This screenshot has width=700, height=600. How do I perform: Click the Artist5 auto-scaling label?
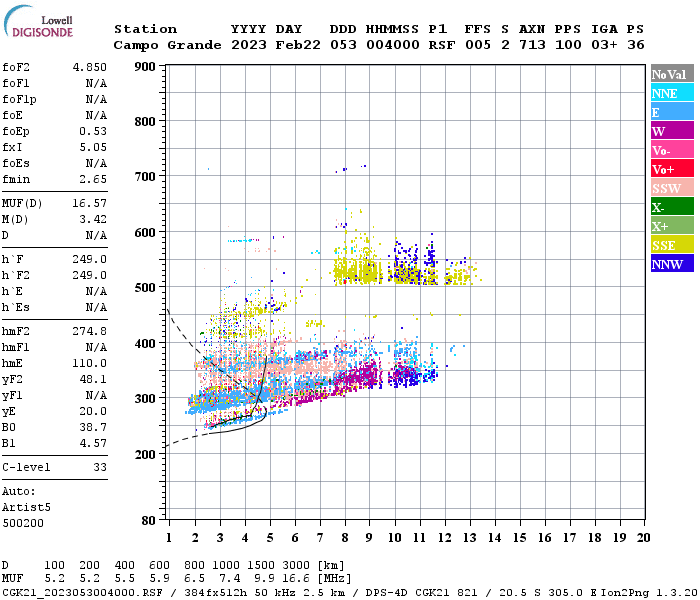coord(26,508)
